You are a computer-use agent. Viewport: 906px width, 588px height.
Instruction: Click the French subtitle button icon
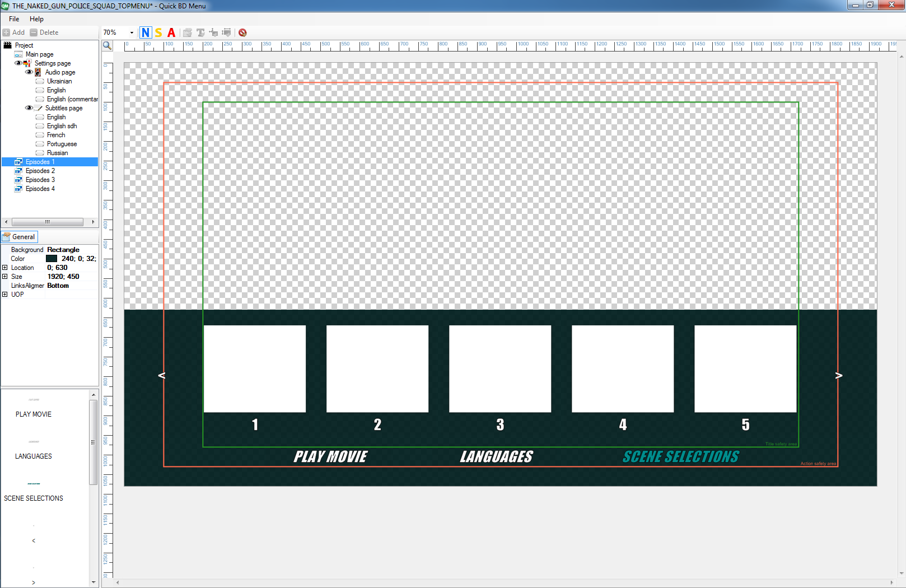pyautogui.click(x=40, y=135)
